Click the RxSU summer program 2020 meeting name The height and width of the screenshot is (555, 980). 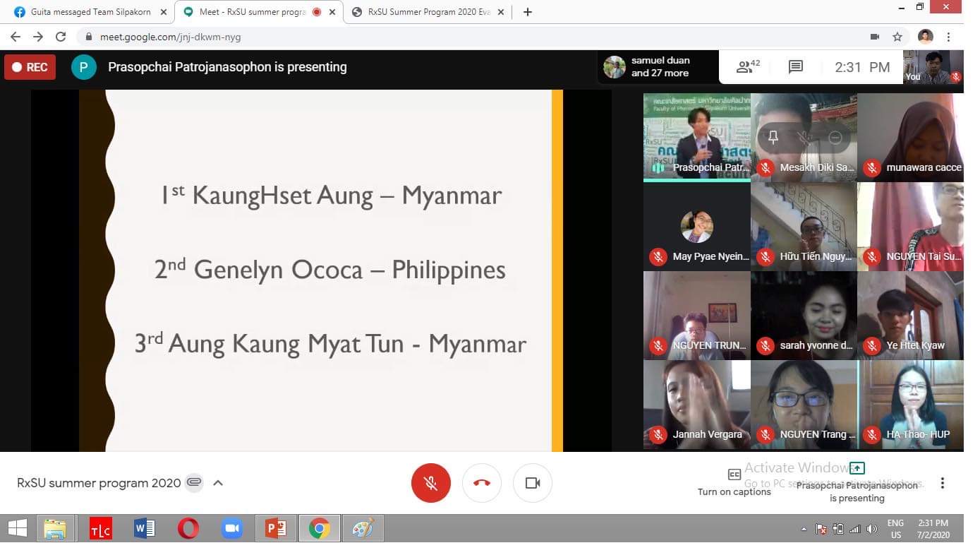[99, 483]
